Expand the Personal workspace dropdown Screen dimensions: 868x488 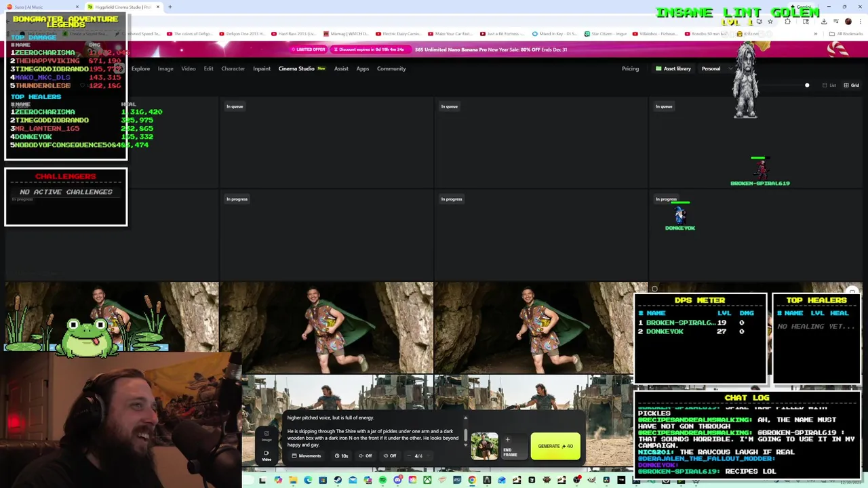click(x=716, y=68)
